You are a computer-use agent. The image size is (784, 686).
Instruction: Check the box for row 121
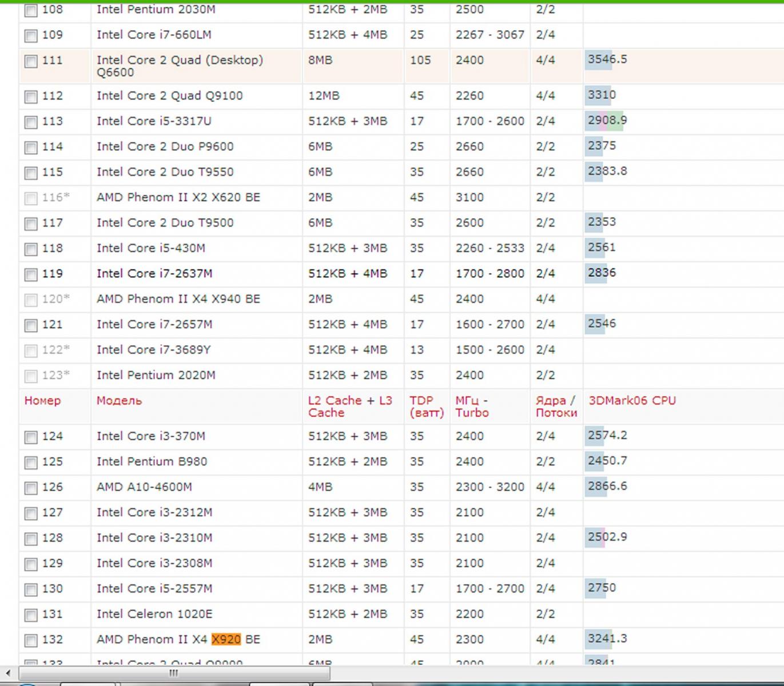point(31,325)
